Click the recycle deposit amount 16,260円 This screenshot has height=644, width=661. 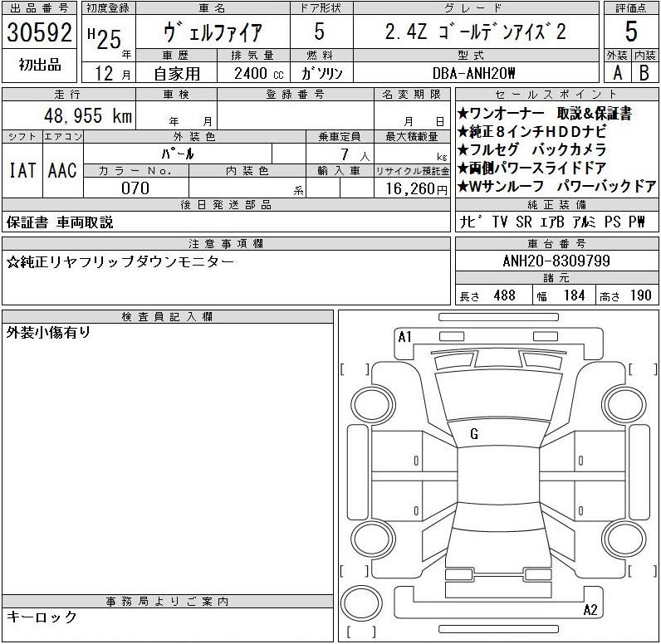(x=412, y=188)
